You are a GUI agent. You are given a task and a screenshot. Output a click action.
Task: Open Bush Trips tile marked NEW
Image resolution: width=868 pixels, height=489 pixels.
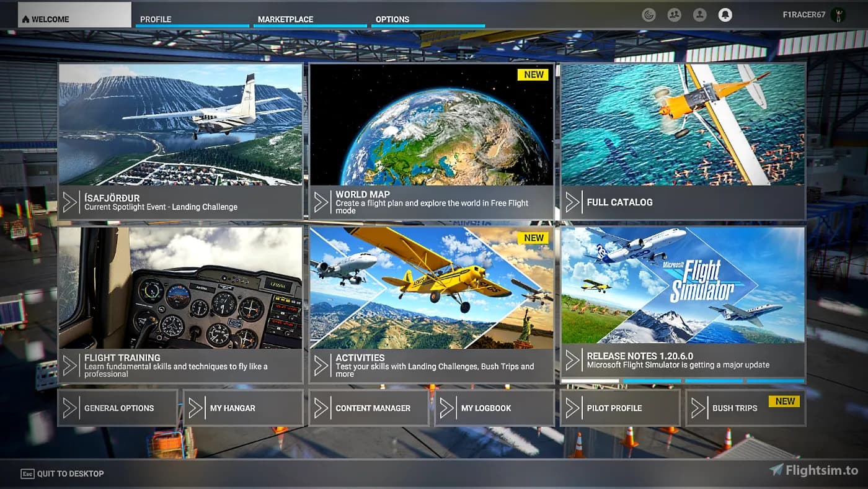point(745,408)
